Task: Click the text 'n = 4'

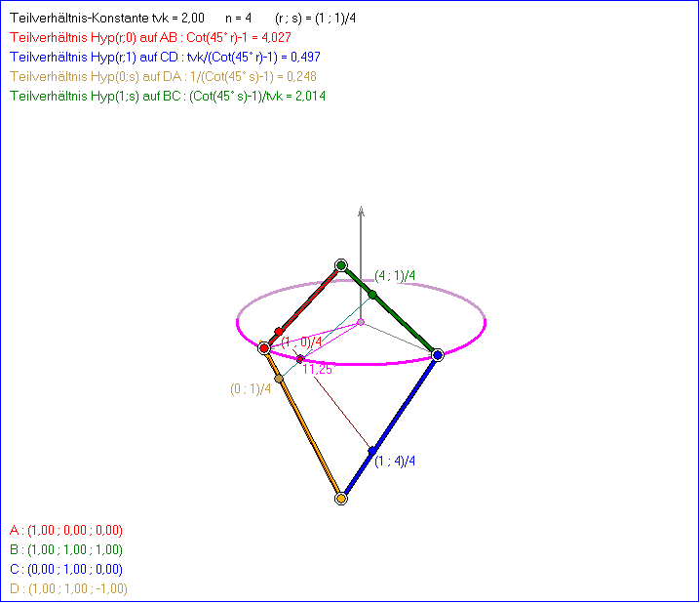Action: coord(239,19)
